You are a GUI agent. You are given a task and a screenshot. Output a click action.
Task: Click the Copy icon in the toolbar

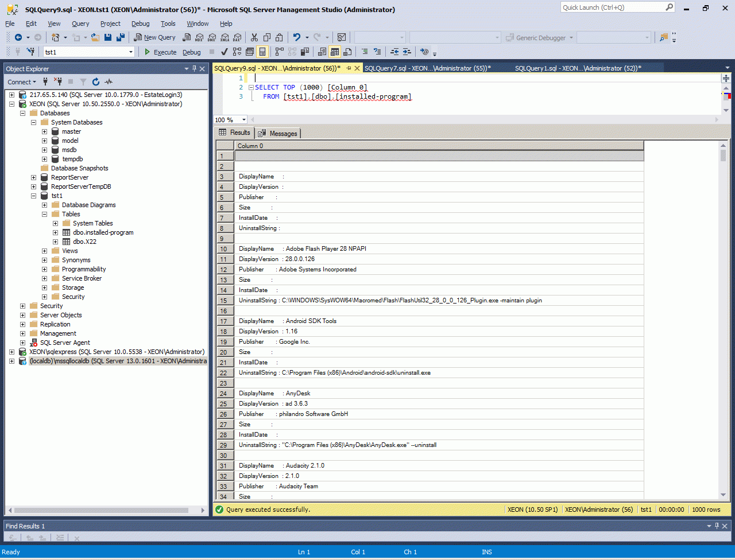[x=267, y=37]
